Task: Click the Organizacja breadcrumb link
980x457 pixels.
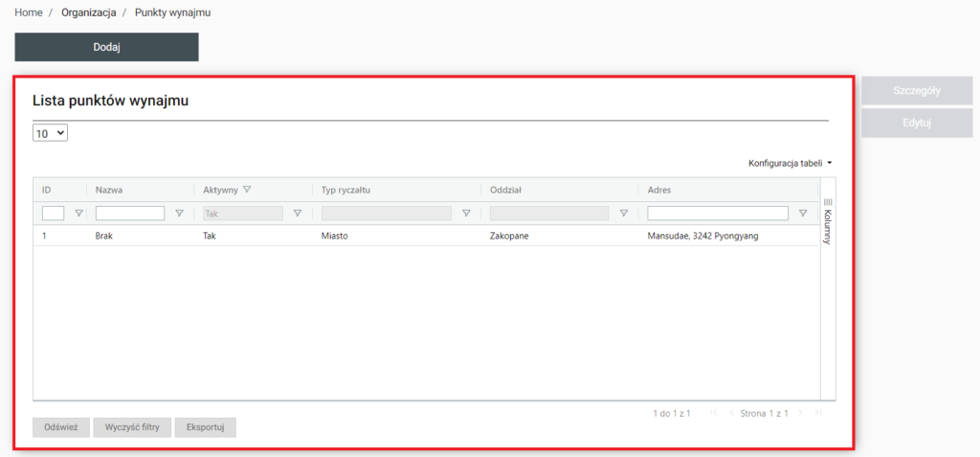Action: pos(88,12)
